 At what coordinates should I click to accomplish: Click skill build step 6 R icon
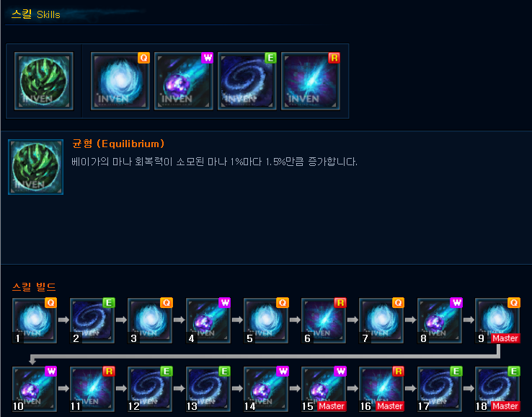(x=324, y=320)
